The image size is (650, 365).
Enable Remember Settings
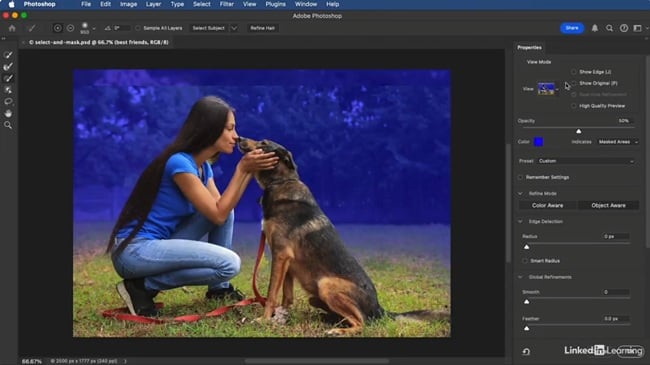click(x=521, y=177)
